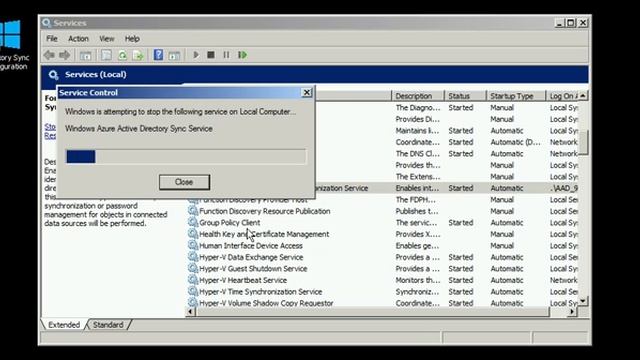
Task: Open the Windows desktop shortcut icon
Action: coord(11,35)
